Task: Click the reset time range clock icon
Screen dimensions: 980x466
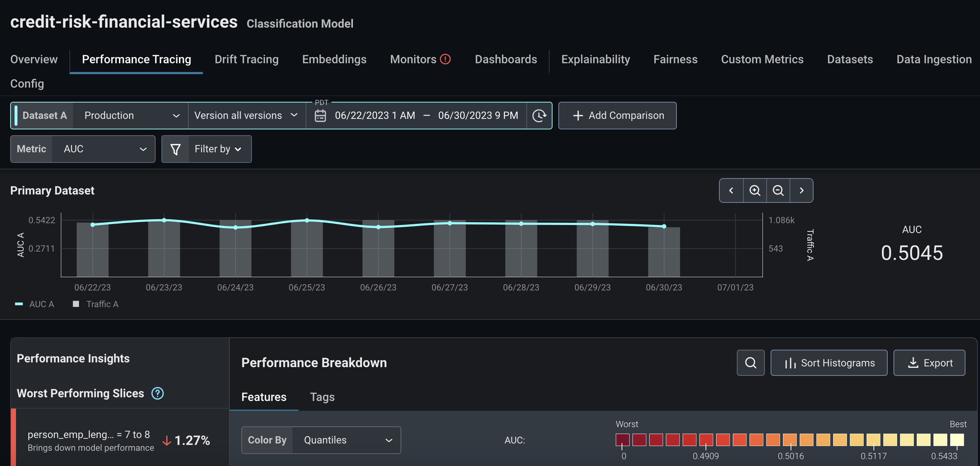Action: pyautogui.click(x=539, y=115)
